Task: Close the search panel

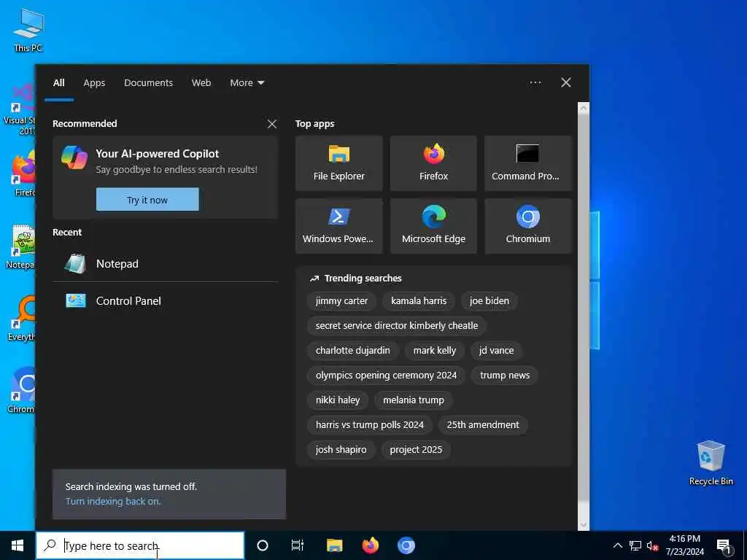Action: coord(566,82)
